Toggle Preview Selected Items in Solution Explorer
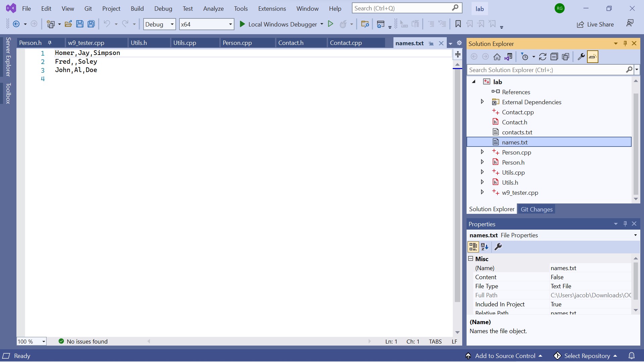This screenshot has height=362, width=644. click(592, 57)
